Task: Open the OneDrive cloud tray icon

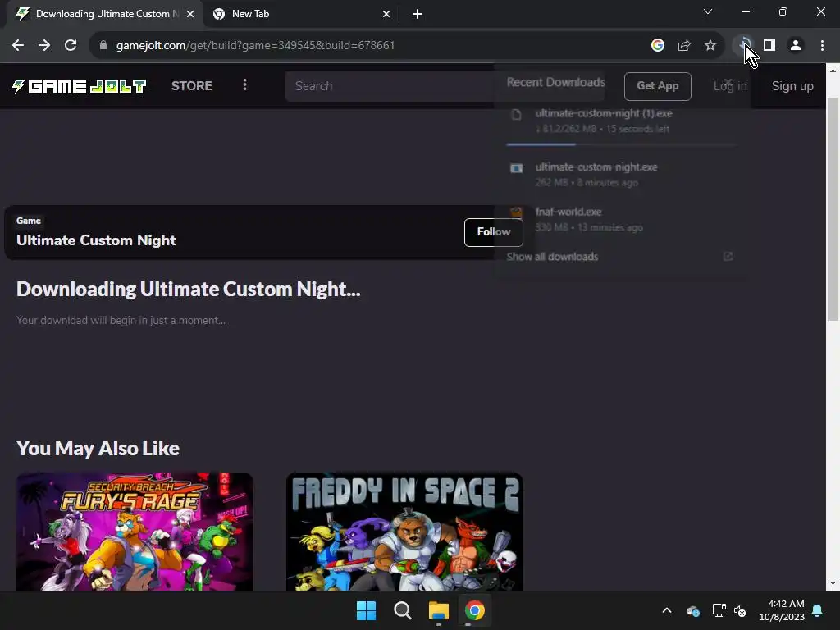Action: (692, 610)
